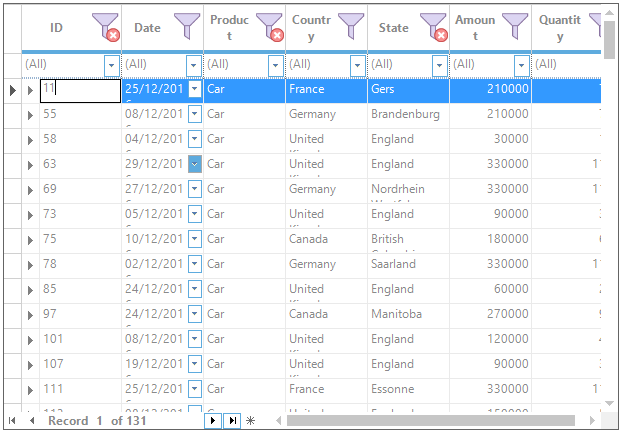622x433 pixels.
Task: Expand the row with ID 63
Action: coord(31,165)
